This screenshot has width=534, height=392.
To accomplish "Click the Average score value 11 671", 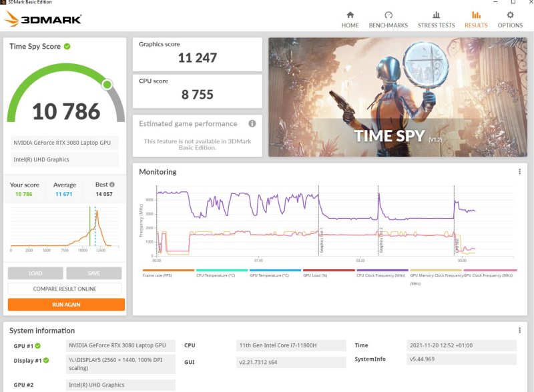I will click(x=64, y=194).
